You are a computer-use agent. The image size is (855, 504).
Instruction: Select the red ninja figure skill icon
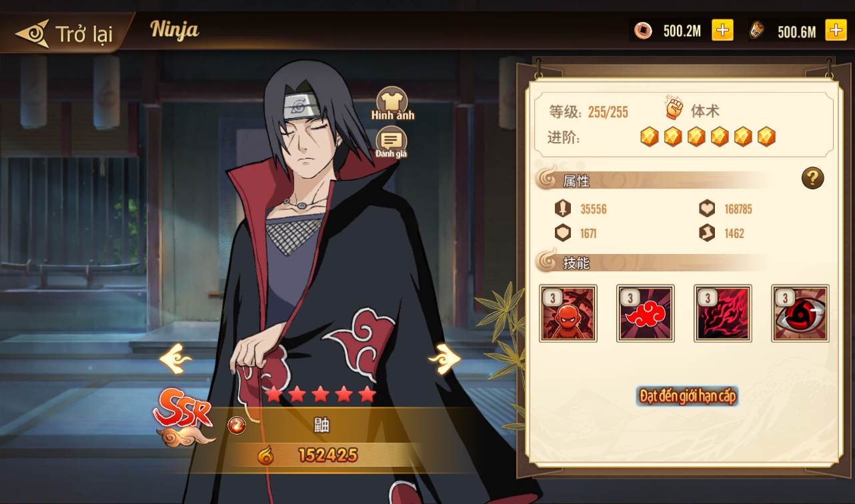(x=568, y=313)
